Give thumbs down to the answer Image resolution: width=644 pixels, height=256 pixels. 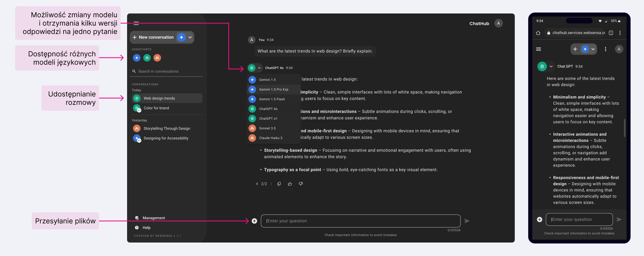pyautogui.click(x=301, y=184)
